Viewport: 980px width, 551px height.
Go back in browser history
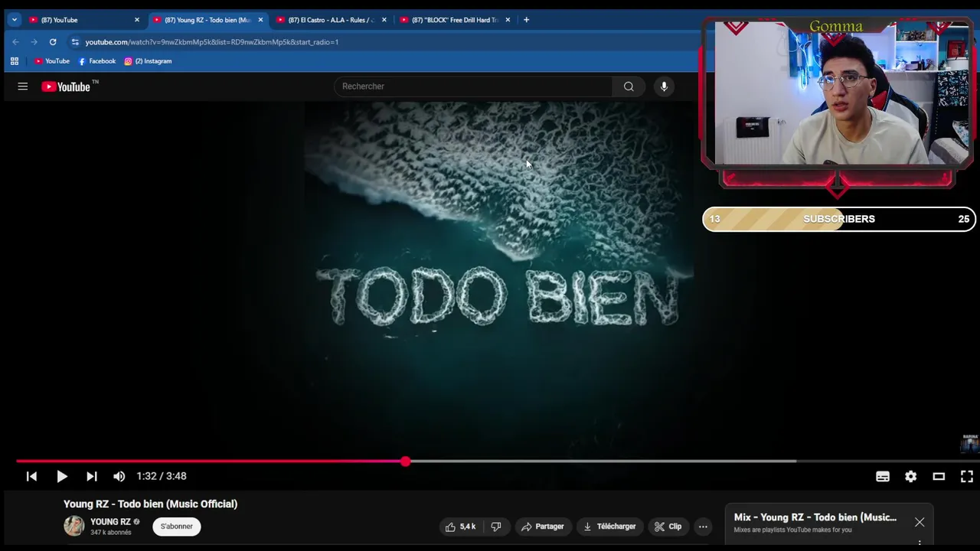[15, 42]
